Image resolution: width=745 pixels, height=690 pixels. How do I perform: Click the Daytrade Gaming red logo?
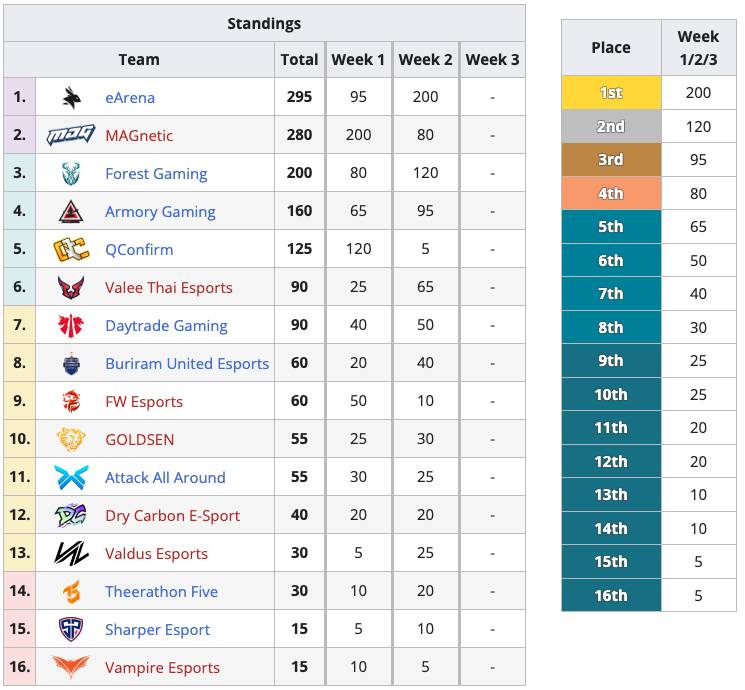(71, 326)
